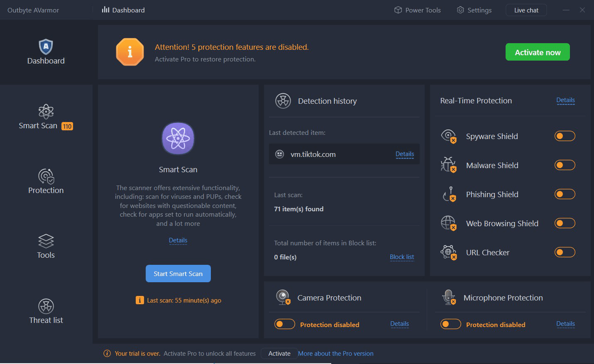Click the Dashboard shield icon in sidebar
The width and height of the screenshot is (594, 364).
pyautogui.click(x=46, y=47)
